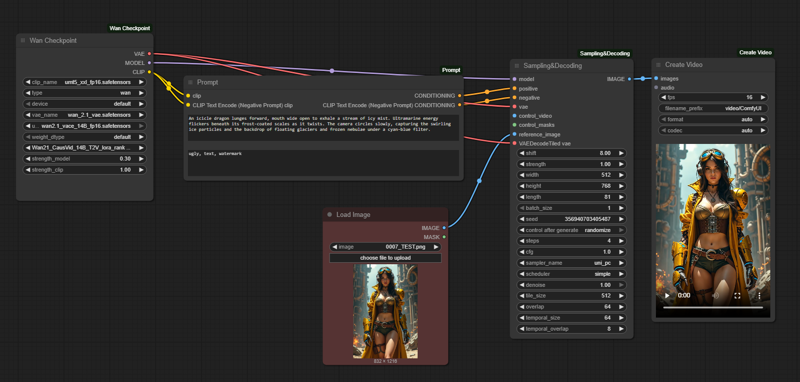Click the MODEL output port on Wan Checkpoint
The height and width of the screenshot is (382, 800).
tap(149, 63)
